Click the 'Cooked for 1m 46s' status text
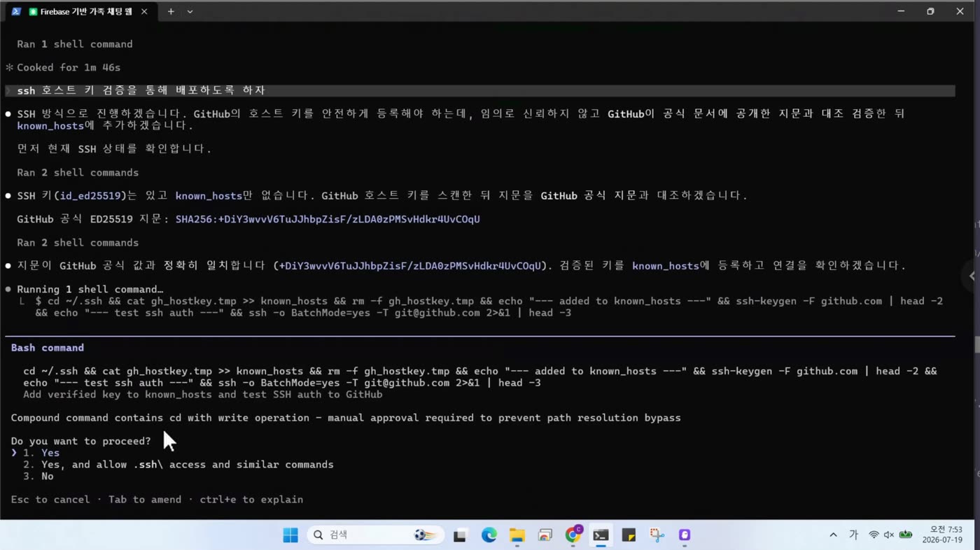Image resolution: width=980 pixels, height=550 pixels. click(69, 67)
